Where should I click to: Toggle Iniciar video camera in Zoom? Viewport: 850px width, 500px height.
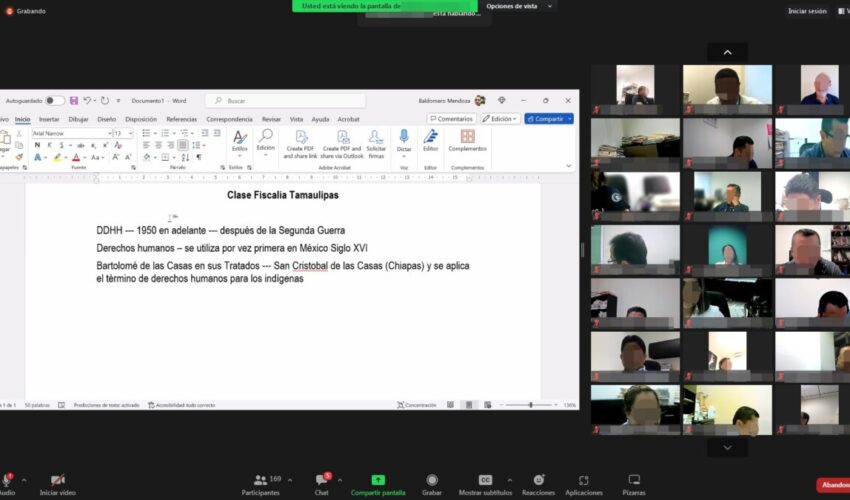tap(57, 485)
